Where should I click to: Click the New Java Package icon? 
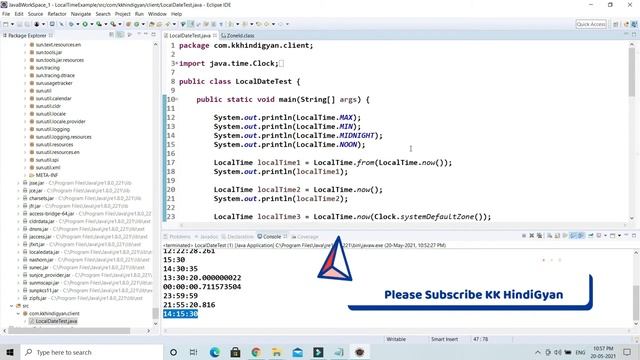(x=128, y=24)
